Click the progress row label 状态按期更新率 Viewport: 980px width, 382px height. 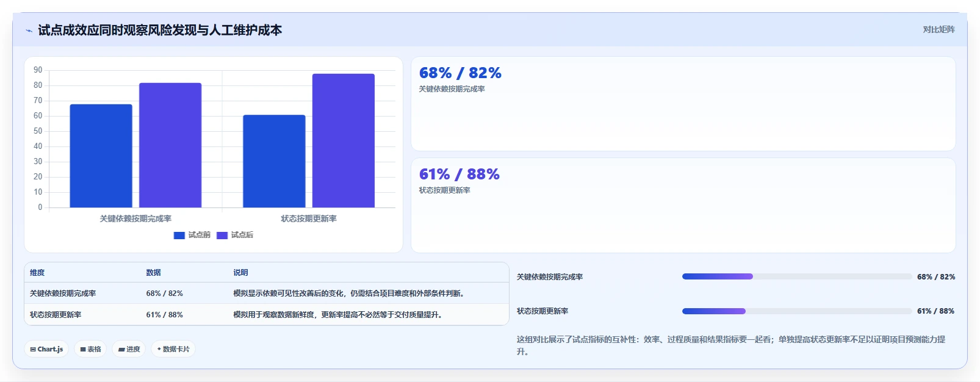(542, 311)
